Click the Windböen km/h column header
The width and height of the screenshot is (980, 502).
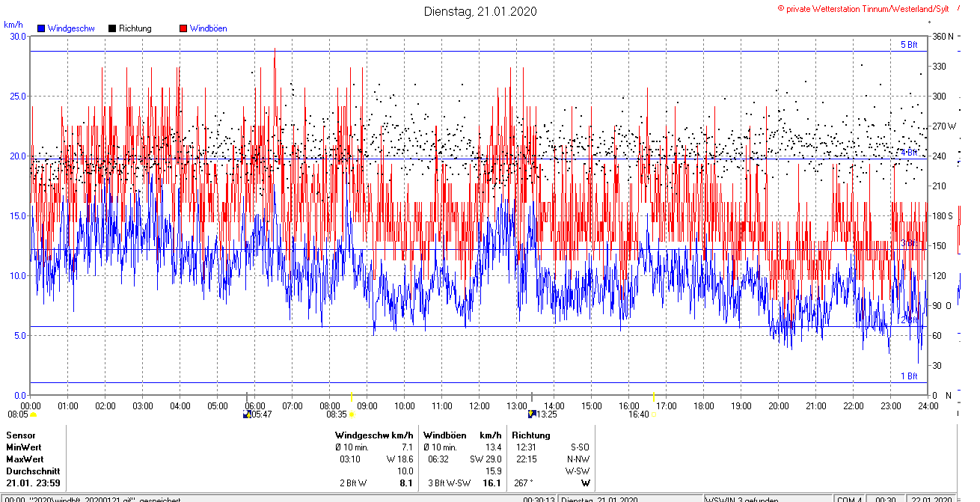coord(462,435)
